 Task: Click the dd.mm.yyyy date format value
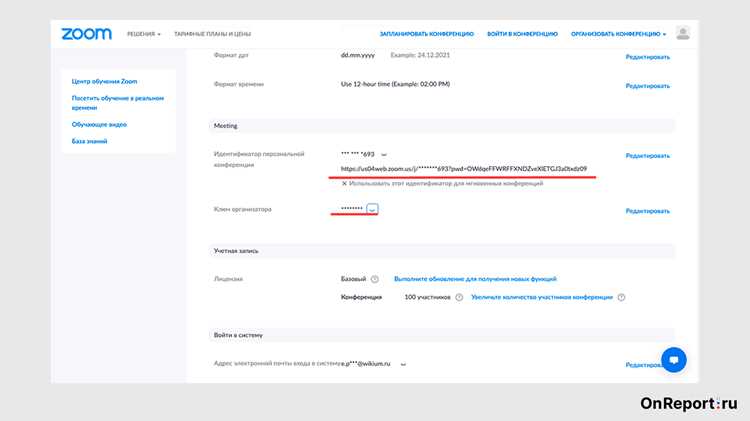click(x=357, y=55)
